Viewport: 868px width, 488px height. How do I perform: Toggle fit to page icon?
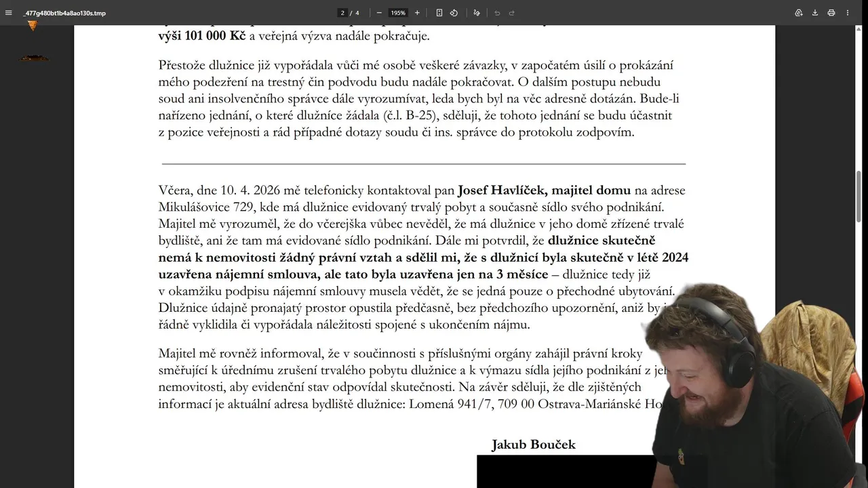point(439,13)
